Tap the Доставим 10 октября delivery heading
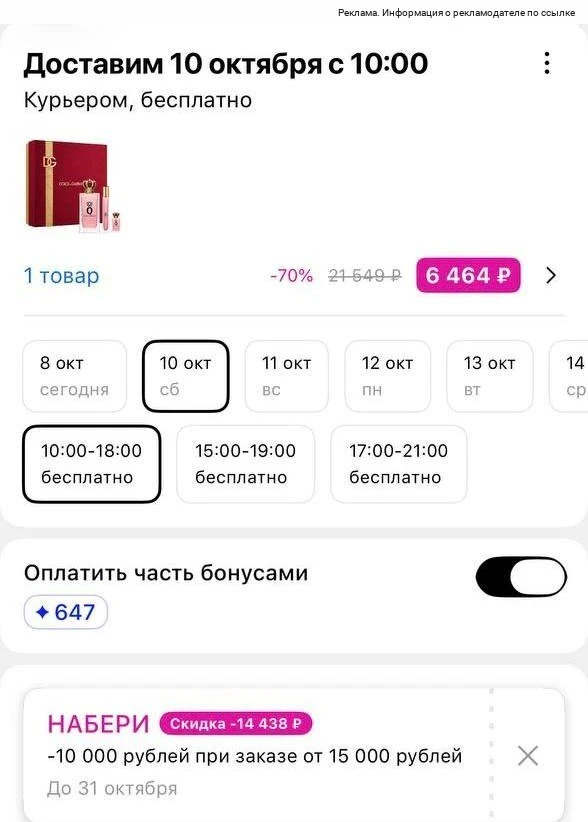 [226, 63]
